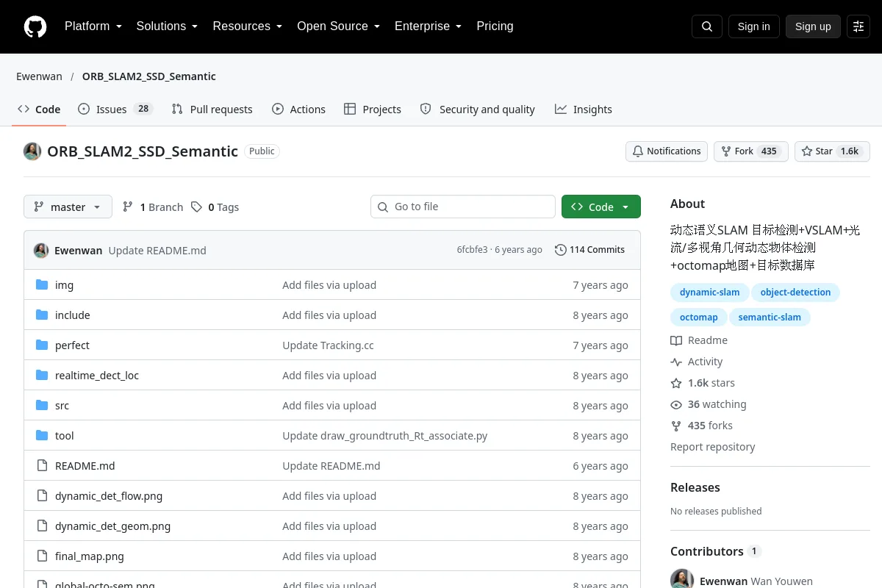Open the Security and quality tab
Viewport: 882px width, 588px height.
click(x=477, y=110)
